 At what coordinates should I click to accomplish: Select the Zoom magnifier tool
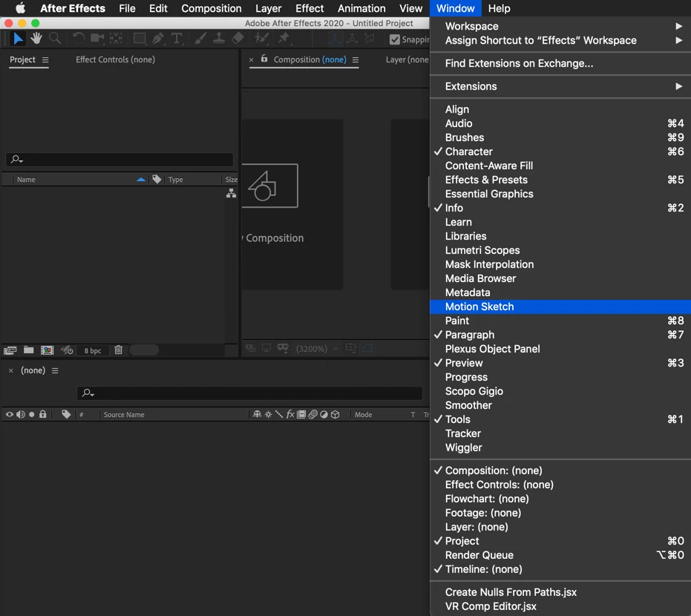(55, 39)
